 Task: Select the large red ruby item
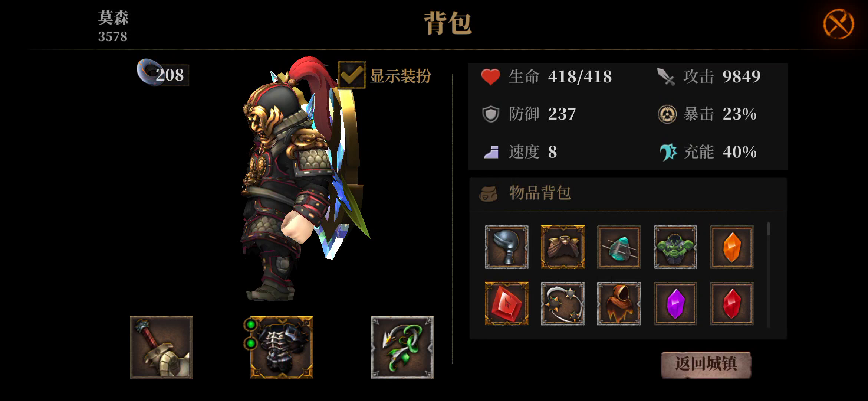coord(506,303)
